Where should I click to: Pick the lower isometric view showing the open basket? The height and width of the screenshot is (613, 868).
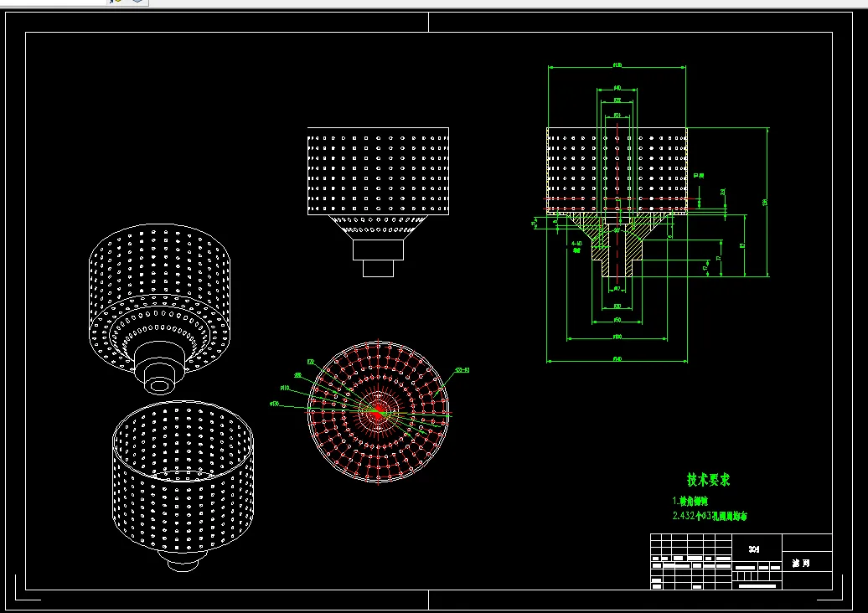(183, 486)
